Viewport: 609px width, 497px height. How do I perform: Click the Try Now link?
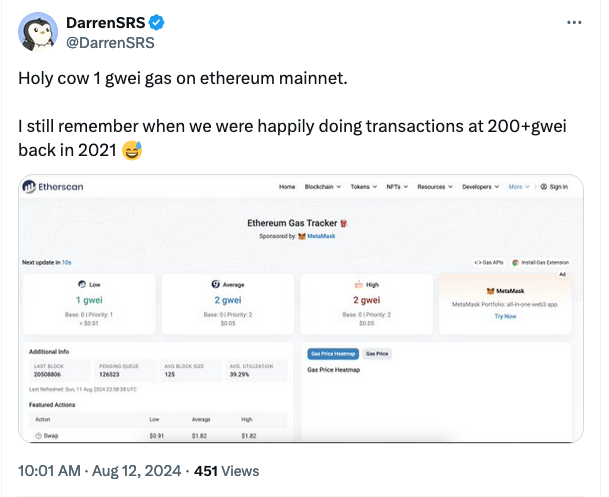pyautogui.click(x=505, y=316)
